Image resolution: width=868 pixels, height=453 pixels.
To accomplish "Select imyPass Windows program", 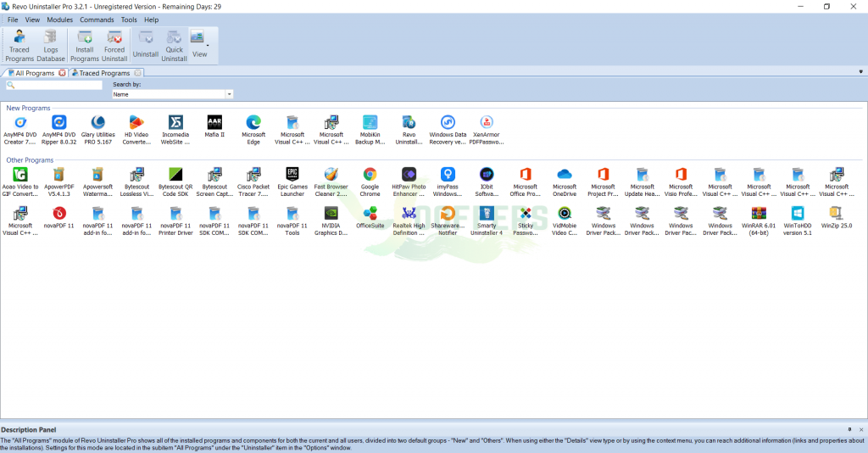I will tap(448, 182).
